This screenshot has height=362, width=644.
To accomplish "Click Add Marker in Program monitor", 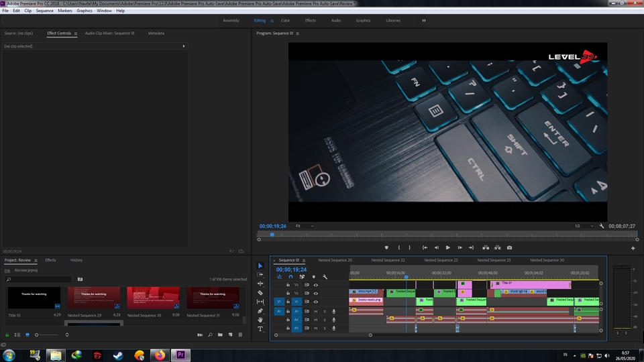I will (386, 247).
